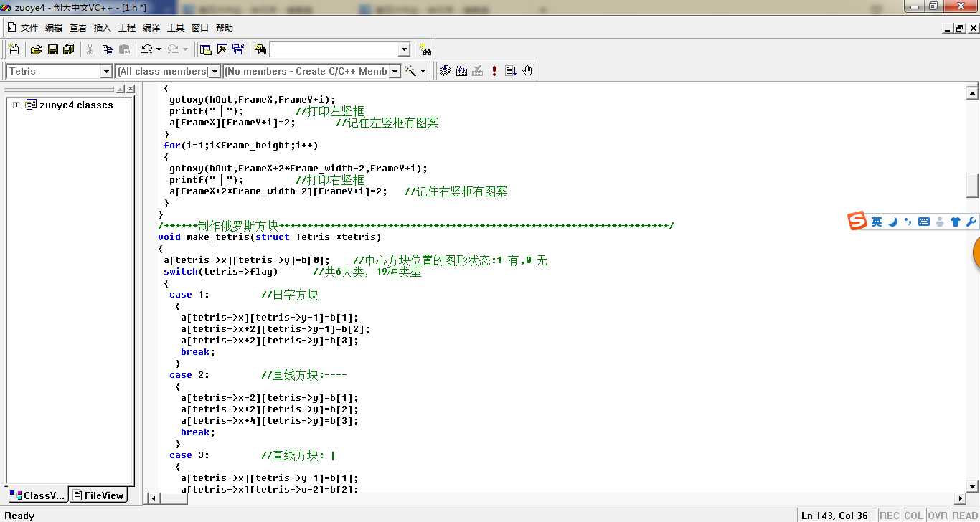This screenshot has height=522, width=980.
Task: Open the Sogou wrench settings icon
Action: pos(971,222)
